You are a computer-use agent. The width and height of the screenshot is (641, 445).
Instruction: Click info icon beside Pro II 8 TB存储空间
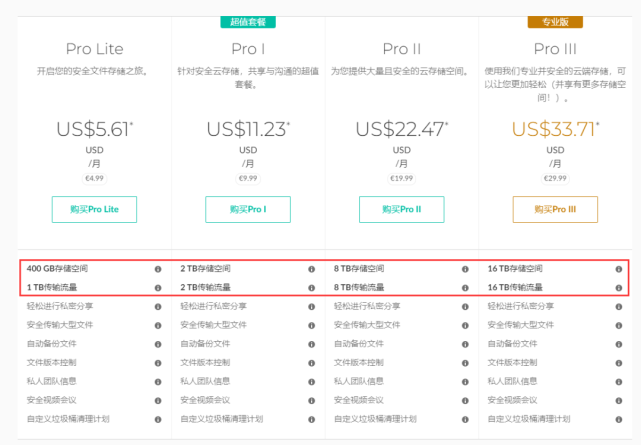click(465, 269)
